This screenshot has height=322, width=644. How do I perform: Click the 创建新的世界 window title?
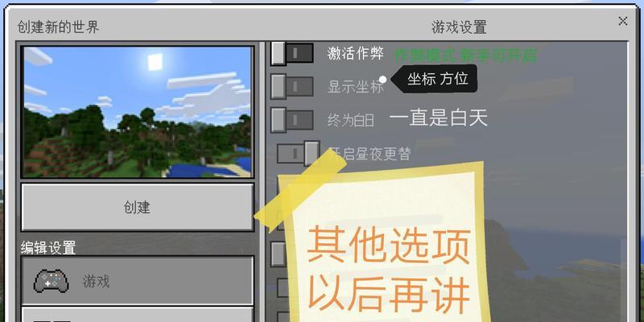coord(58,27)
